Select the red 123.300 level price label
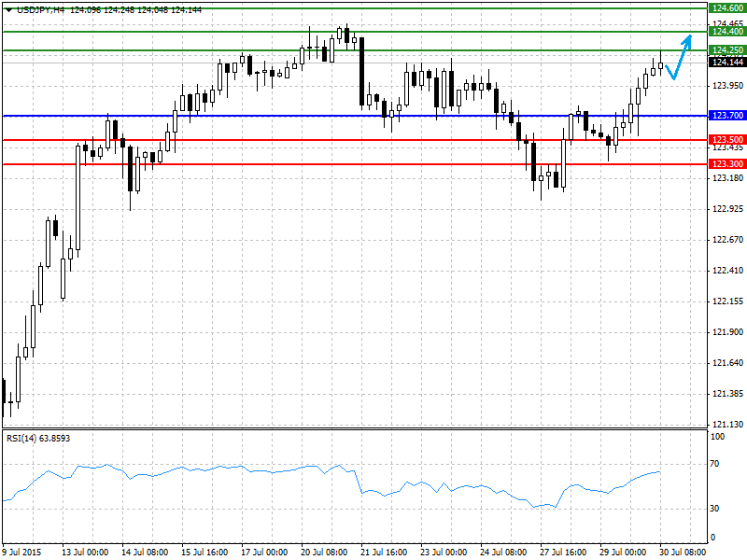 (x=727, y=164)
